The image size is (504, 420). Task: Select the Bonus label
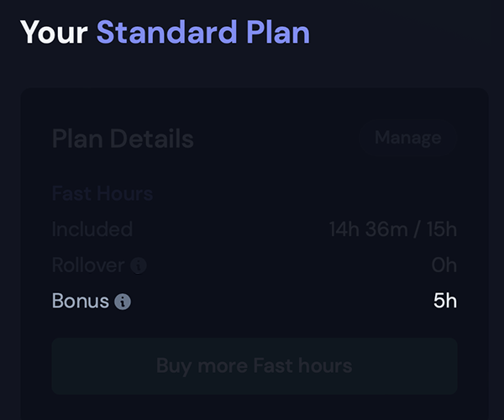click(81, 301)
